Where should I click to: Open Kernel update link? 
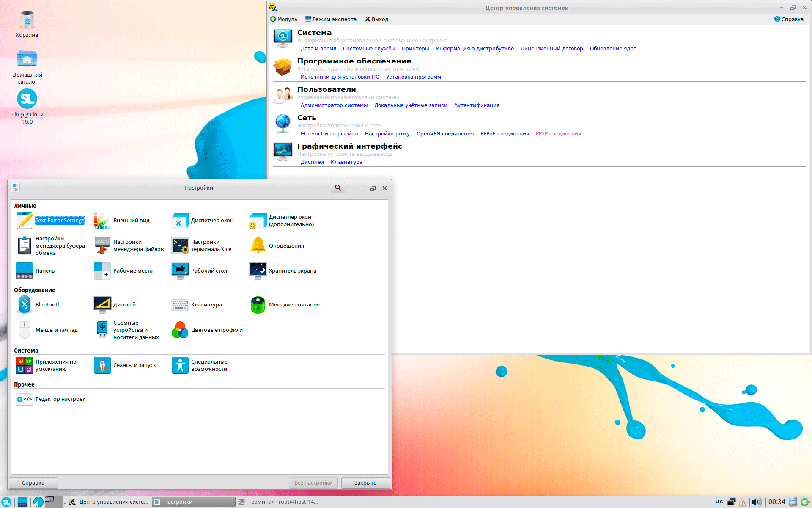click(613, 49)
